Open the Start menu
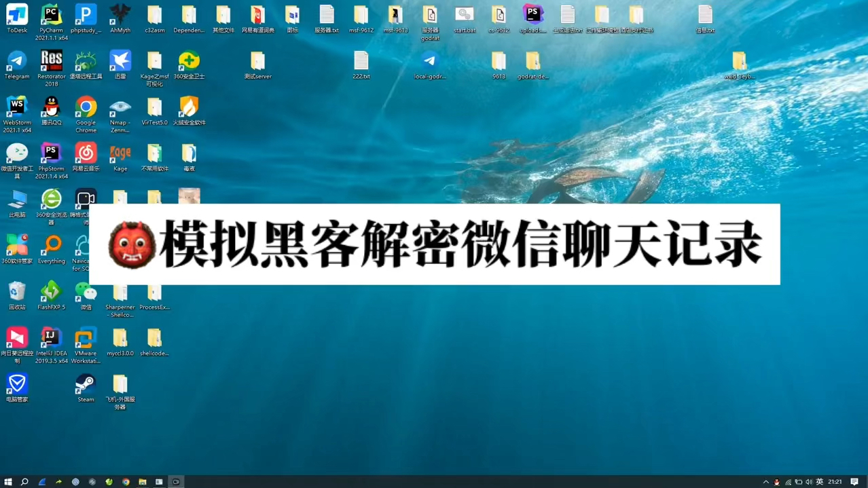 [9, 481]
